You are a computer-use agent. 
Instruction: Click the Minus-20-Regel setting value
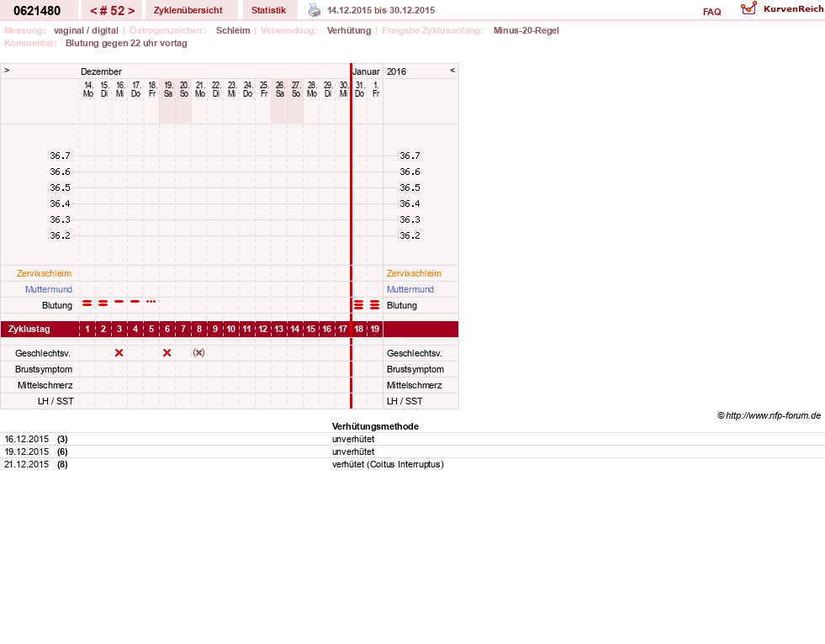point(526,30)
